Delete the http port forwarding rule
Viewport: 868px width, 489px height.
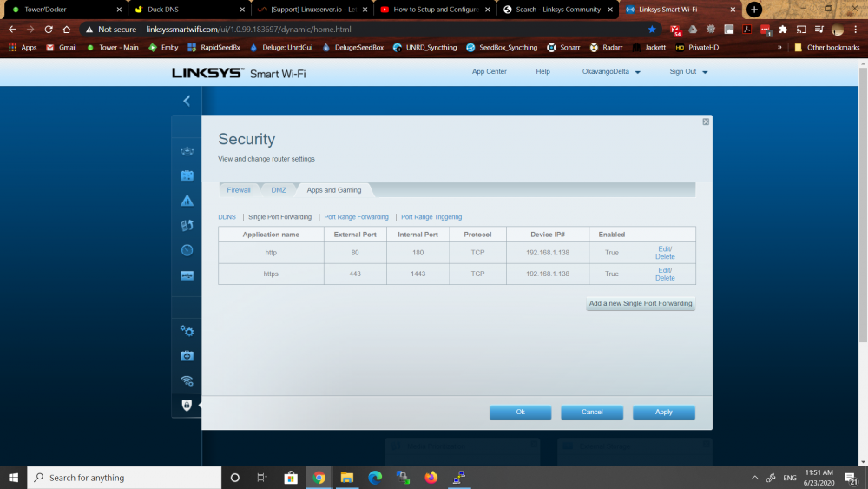pos(665,256)
